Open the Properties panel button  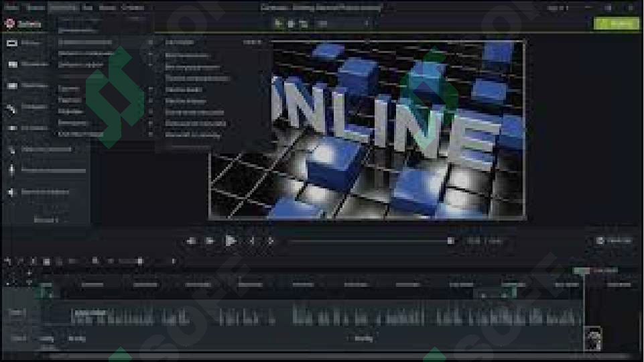click(615, 241)
